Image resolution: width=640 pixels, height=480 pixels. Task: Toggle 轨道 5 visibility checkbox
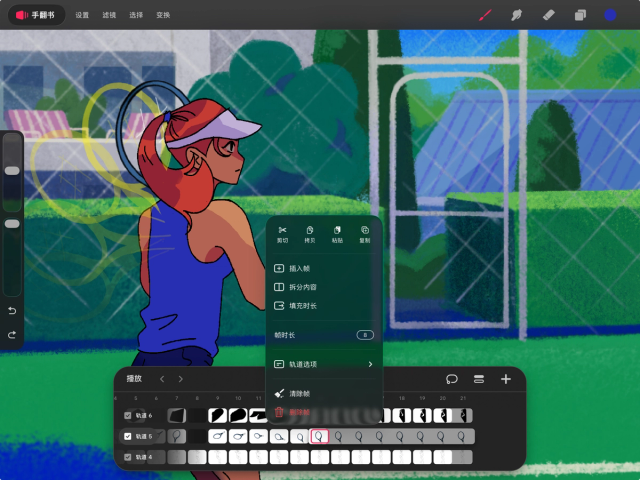point(127,436)
